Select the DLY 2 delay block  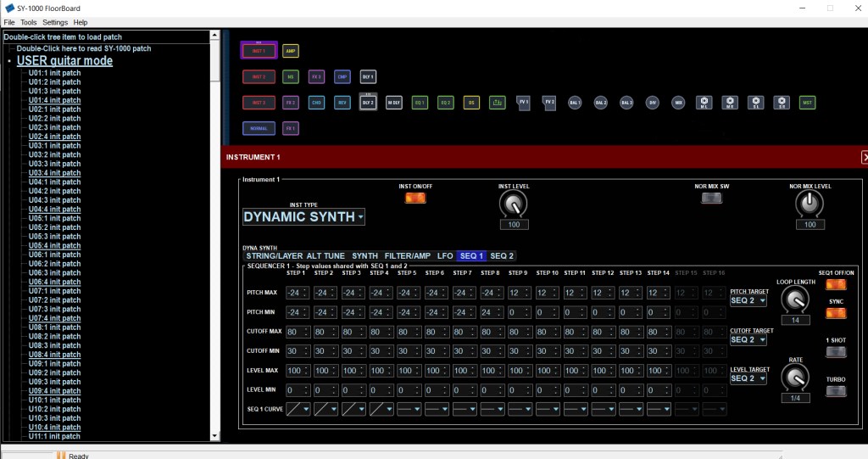pos(368,103)
